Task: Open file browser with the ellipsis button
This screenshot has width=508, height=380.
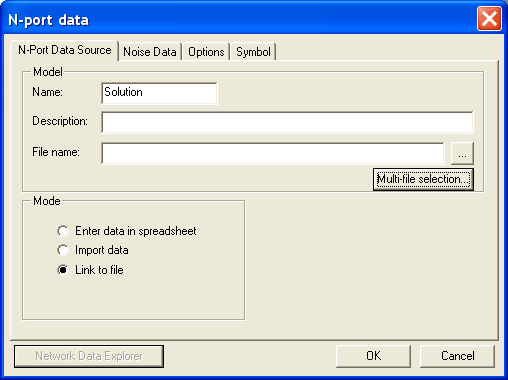Action: pos(462,153)
